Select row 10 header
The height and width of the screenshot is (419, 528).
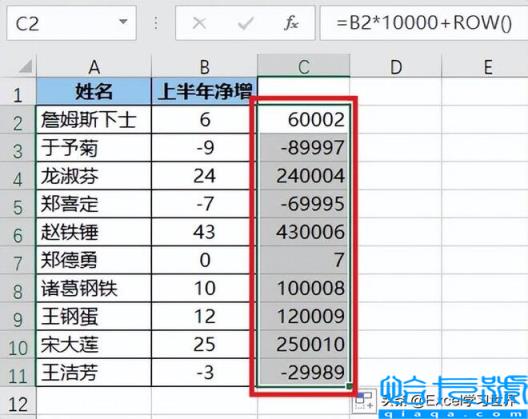[x=18, y=345]
